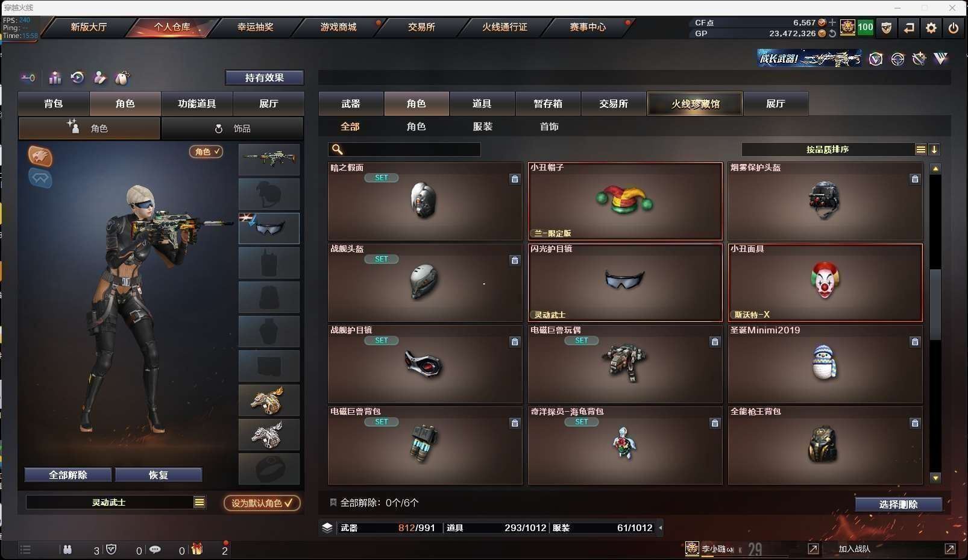Click the power exit icon
The width and height of the screenshot is (968, 560).
tap(954, 28)
